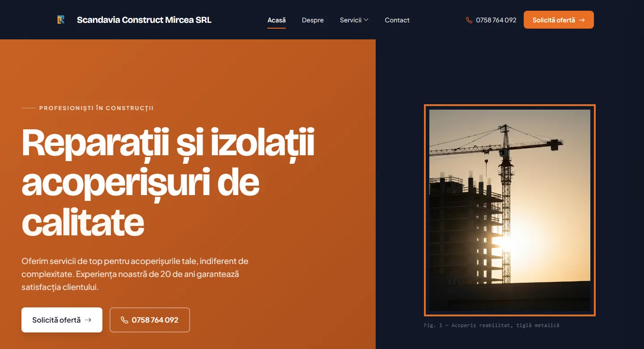Select the Fig. 1 image caption text

coord(491,325)
